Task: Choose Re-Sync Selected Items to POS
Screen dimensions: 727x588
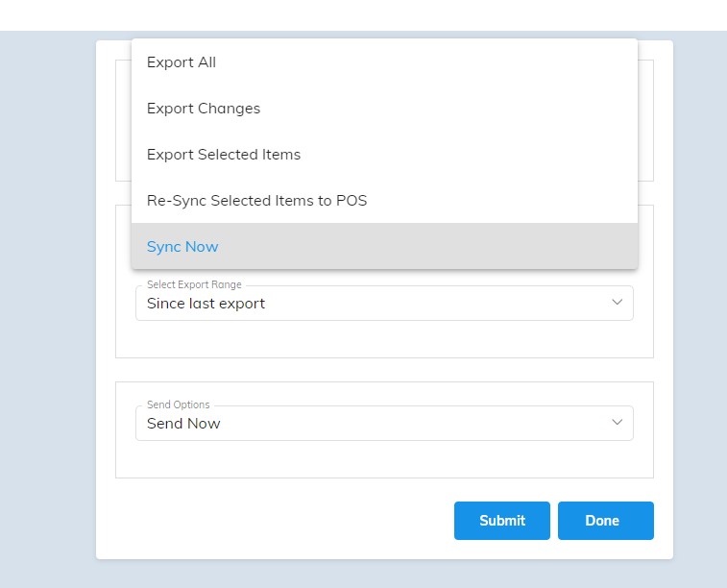Action: [384, 201]
